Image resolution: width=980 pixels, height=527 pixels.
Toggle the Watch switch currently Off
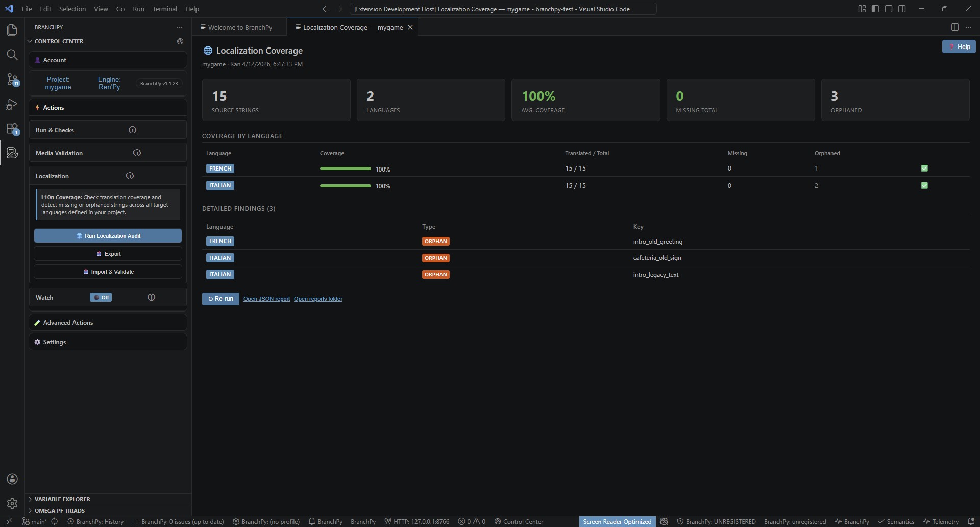click(101, 297)
